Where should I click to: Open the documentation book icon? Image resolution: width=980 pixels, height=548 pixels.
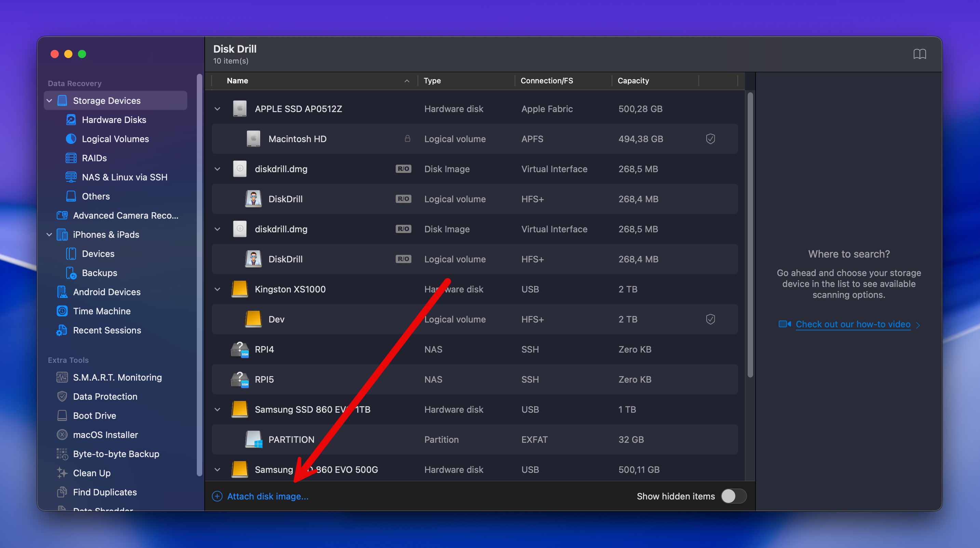920,54
